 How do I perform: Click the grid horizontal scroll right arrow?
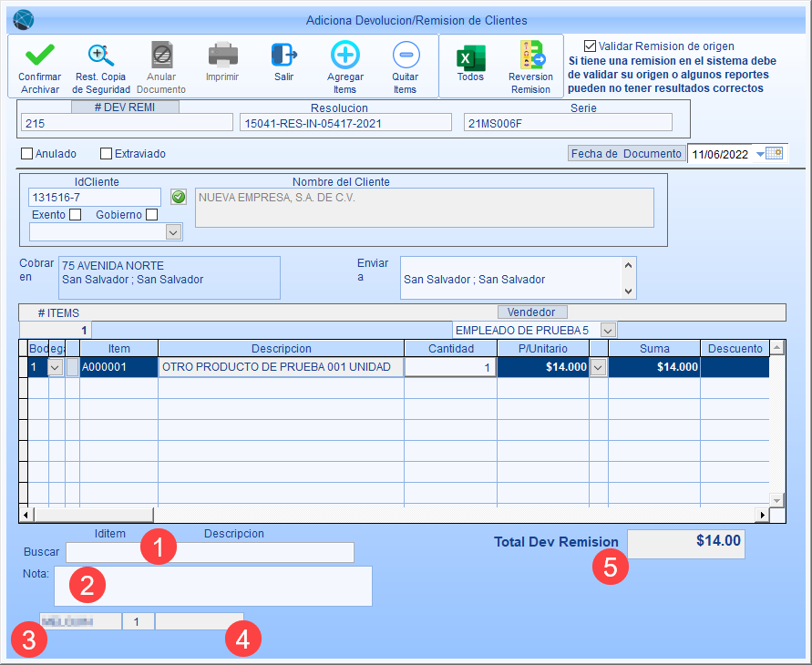click(762, 515)
